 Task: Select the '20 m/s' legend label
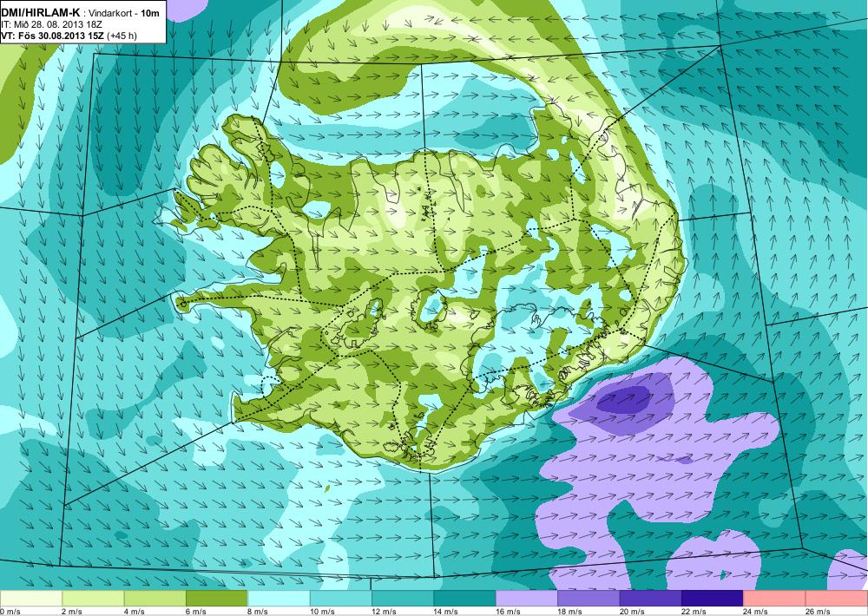pyautogui.click(x=632, y=612)
